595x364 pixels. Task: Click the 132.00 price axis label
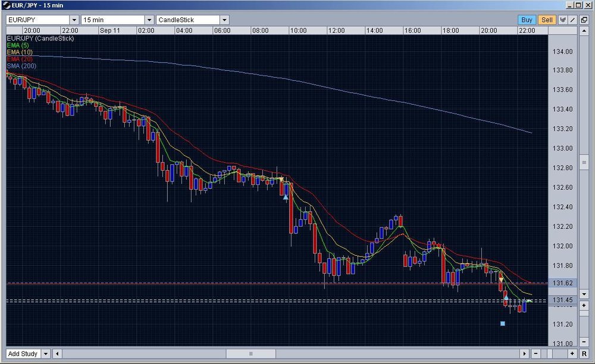click(x=563, y=246)
